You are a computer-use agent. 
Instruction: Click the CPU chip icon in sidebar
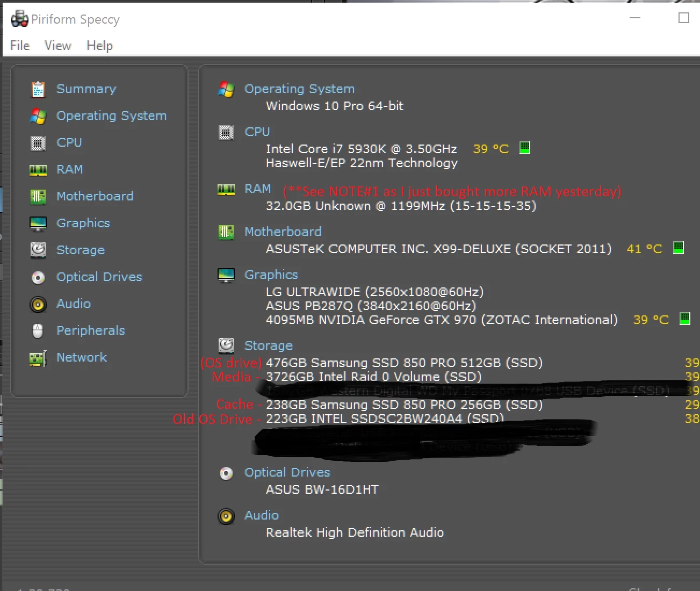(38, 143)
